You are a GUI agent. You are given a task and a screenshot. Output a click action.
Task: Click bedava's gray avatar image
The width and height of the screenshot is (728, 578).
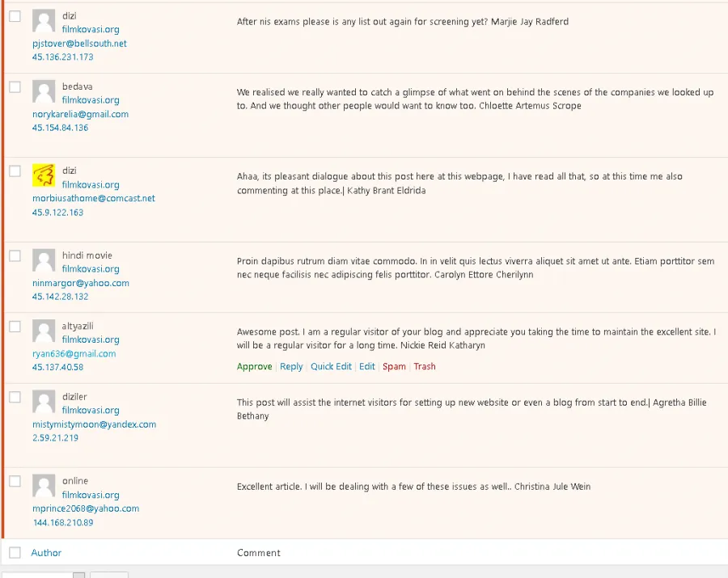tap(44, 91)
